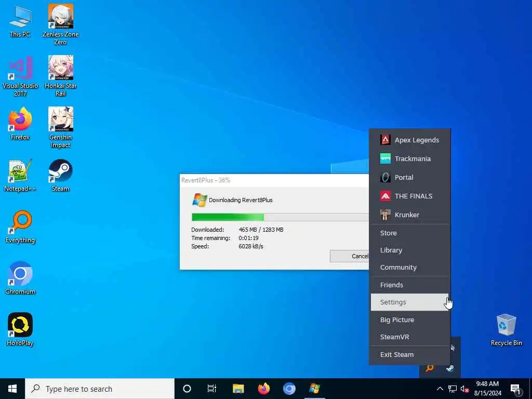Click the '6028 kB/s' speed value

(x=251, y=246)
